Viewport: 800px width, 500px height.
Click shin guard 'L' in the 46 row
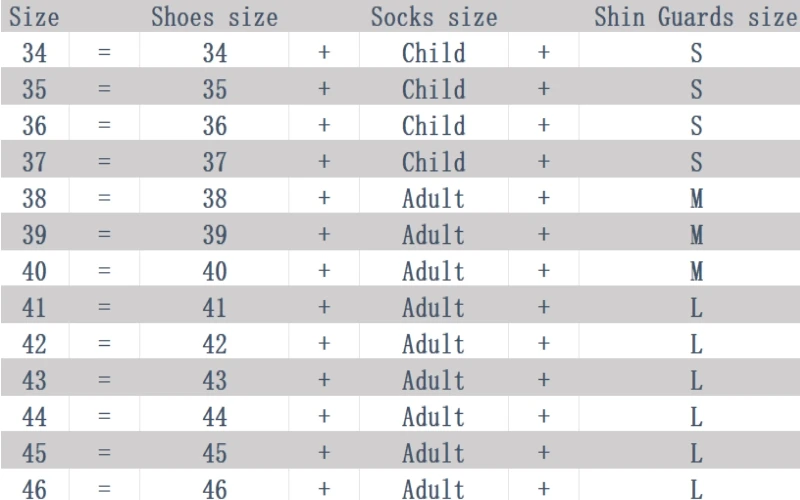(696, 488)
